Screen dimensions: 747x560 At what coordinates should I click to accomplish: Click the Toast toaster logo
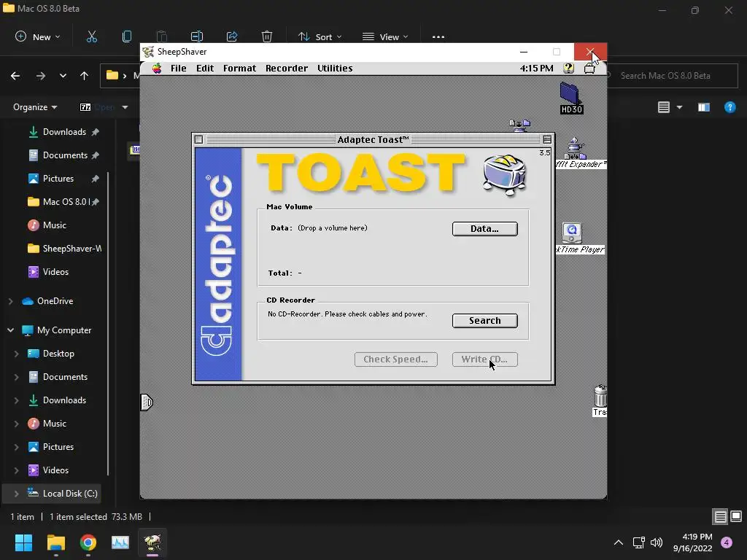point(504,175)
